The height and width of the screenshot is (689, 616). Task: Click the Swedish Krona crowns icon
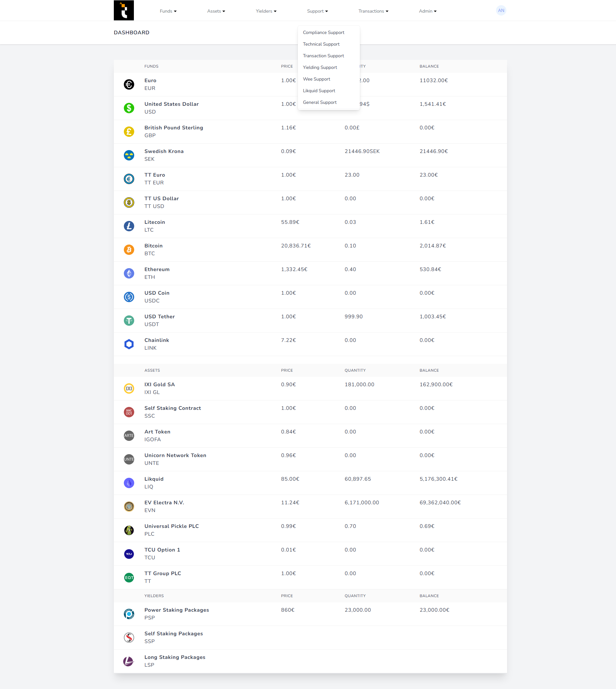point(129,155)
